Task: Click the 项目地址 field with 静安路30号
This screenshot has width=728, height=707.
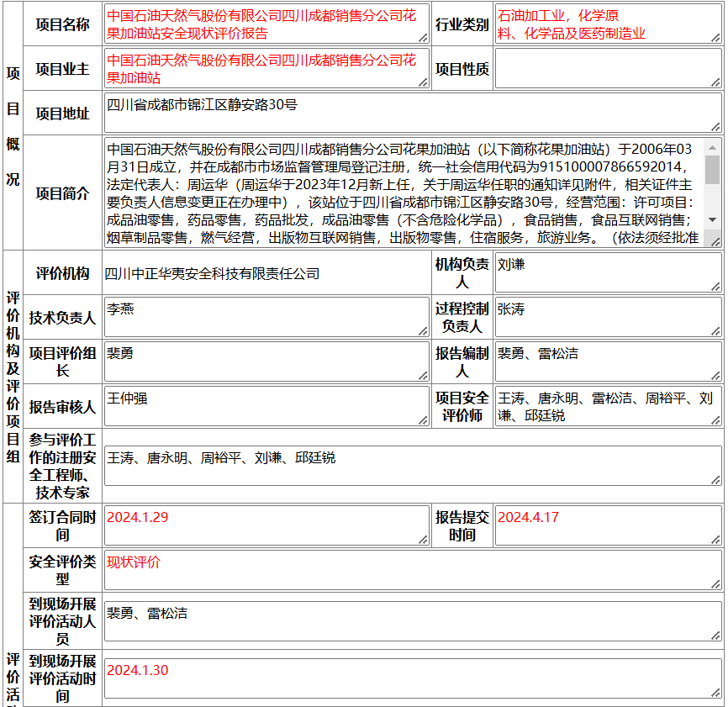Action: pyautogui.click(x=414, y=113)
